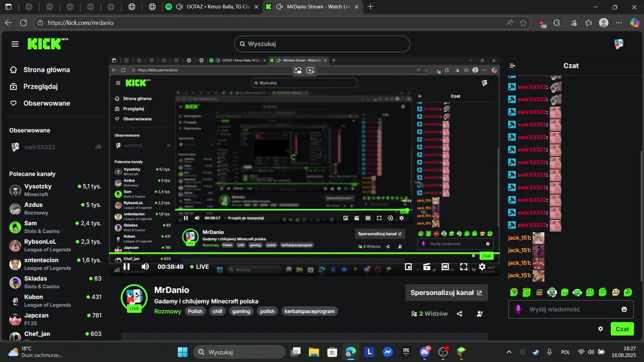Click the share channel icon
This screenshot has height=362, width=644.
point(459,314)
